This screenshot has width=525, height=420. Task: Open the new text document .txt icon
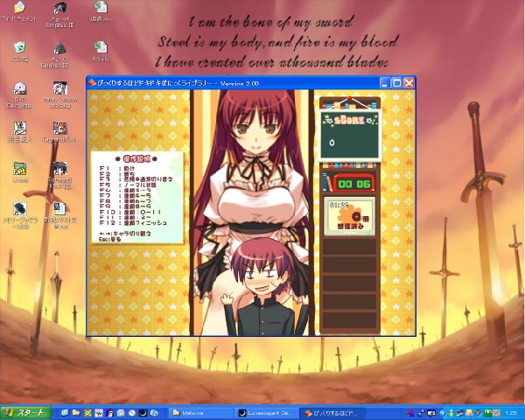tap(60, 216)
